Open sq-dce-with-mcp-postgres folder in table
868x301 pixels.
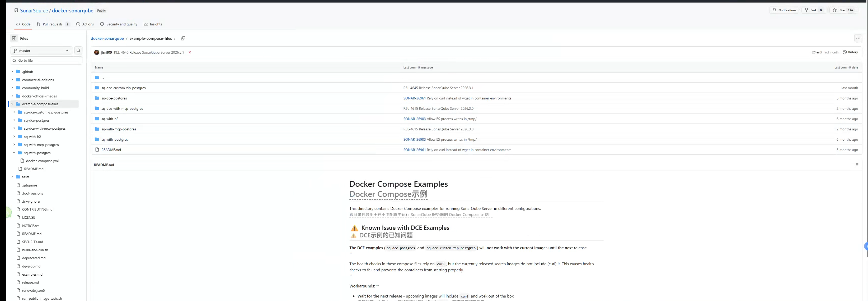point(122,108)
